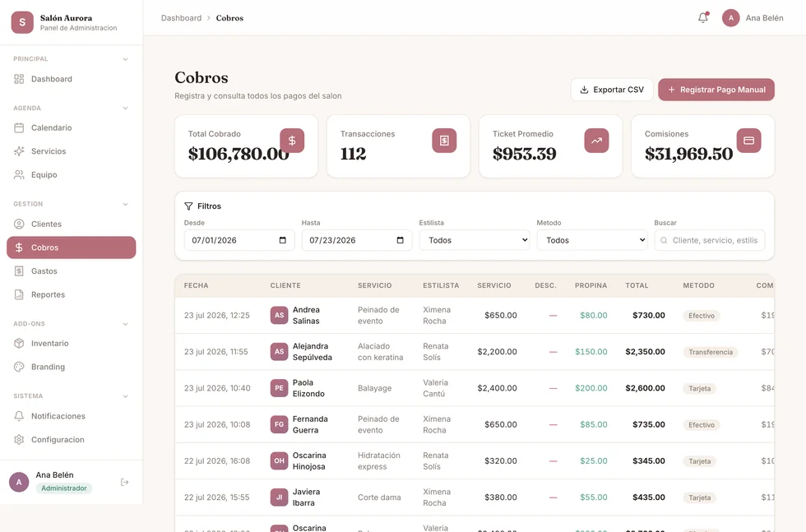This screenshot has height=532, width=806.
Task: Open Inventario in the sidebar
Action: (x=72, y=344)
